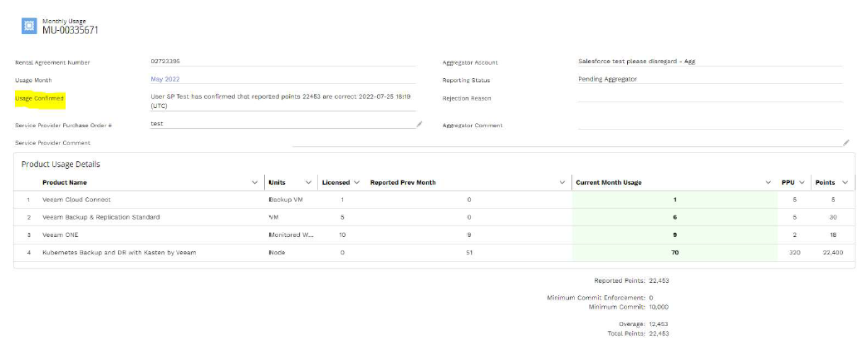Click the Reported Prev Month header
868x341 pixels.
403,182
